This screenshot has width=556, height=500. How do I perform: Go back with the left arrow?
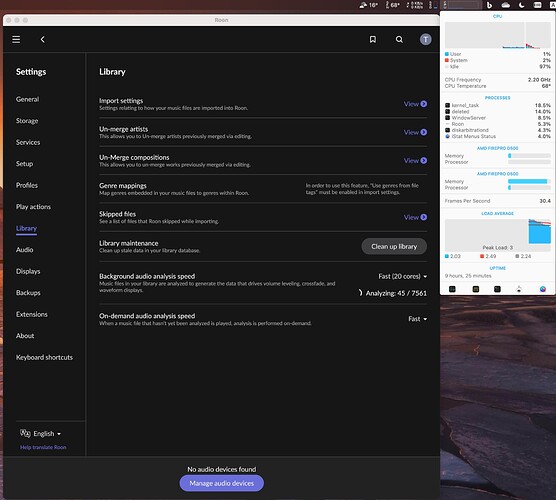pyautogui.click(x=43, y=39)
